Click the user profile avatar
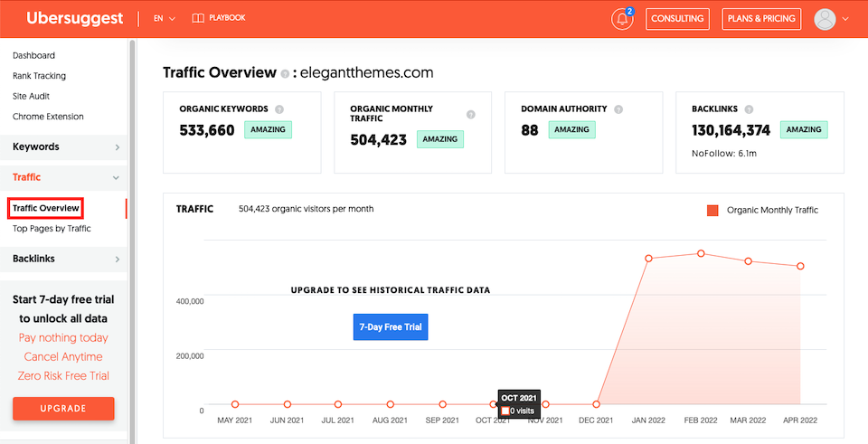868x444 pixels. coord(825,19)
